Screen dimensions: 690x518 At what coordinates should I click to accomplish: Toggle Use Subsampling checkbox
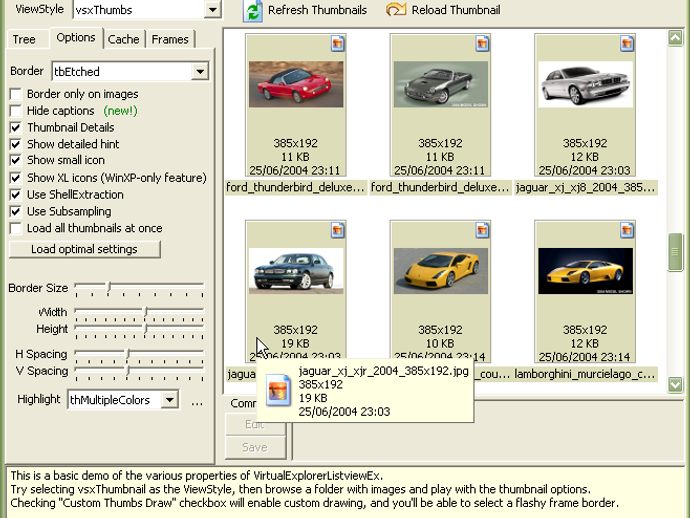(x=16, y=211)
